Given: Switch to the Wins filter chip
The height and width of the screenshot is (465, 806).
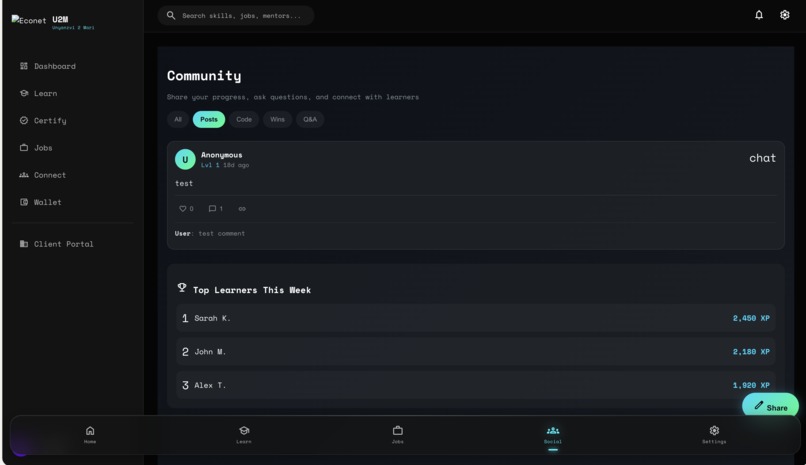Looking at the screenshot, I should pyautogui.click(x=277, y=119).
